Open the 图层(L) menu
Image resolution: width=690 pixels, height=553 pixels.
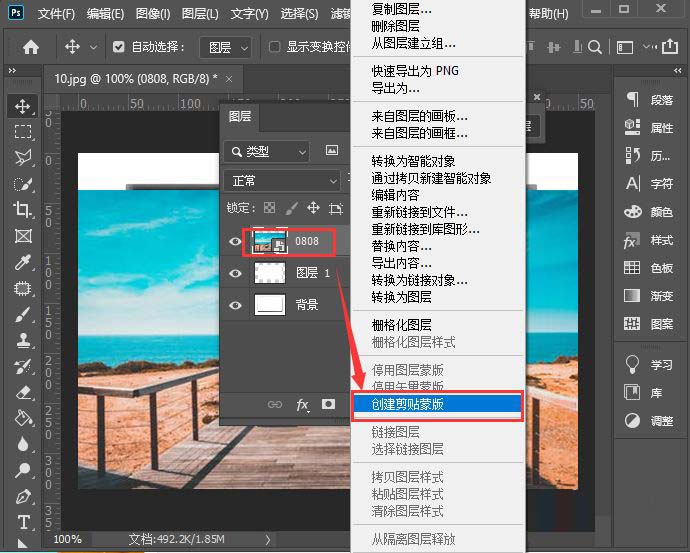point(200,14)
